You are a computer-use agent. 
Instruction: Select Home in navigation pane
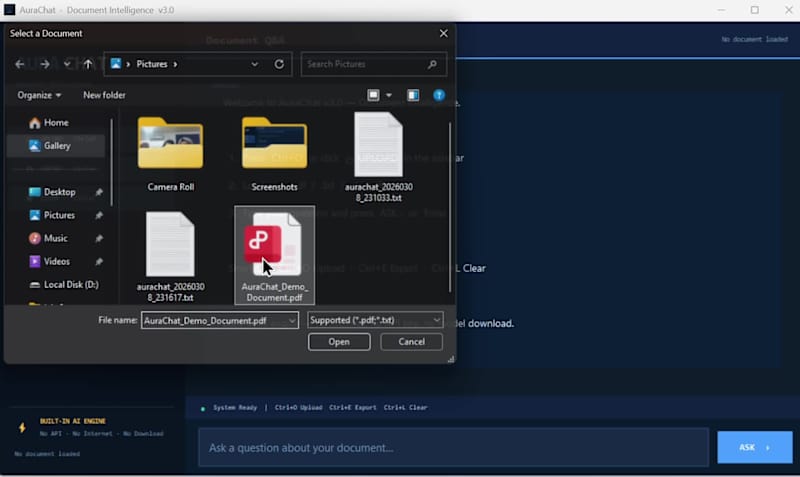pos(56,123)
